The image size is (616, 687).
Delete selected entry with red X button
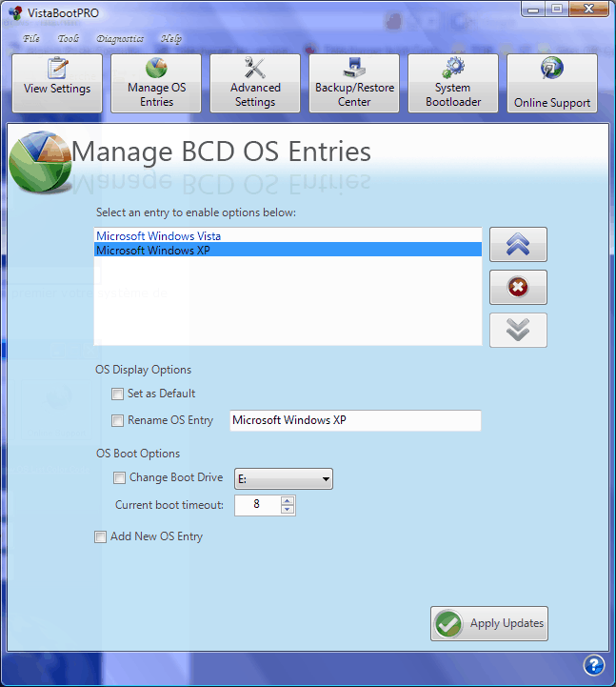click(x=518, y=287)
